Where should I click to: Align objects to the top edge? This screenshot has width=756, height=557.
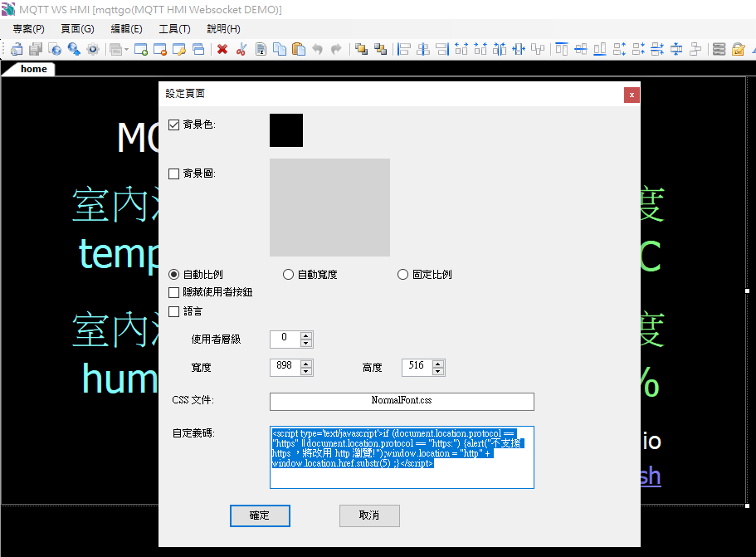point(561,49)
